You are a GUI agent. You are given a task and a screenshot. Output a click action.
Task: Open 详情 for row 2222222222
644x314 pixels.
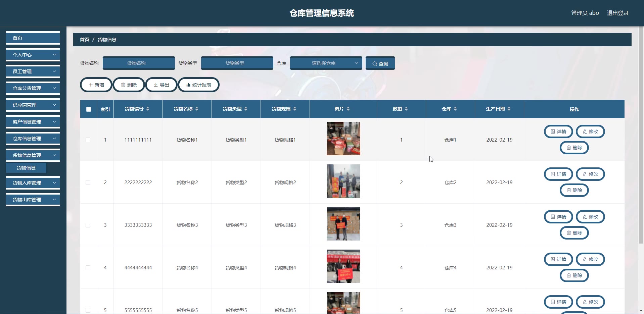(558, 174)
